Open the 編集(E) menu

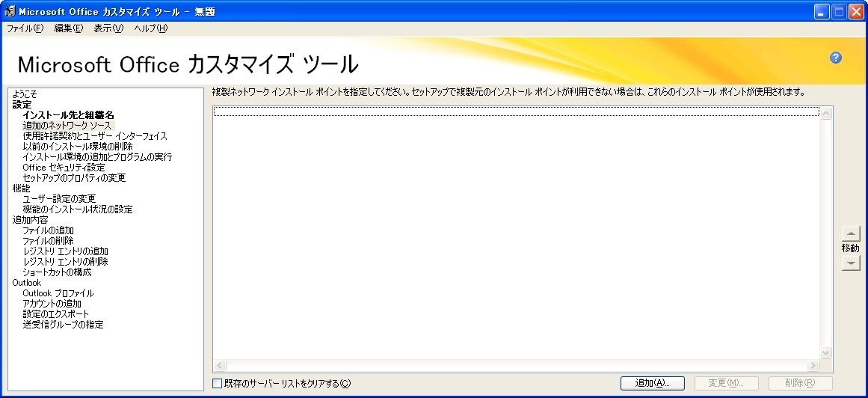click(68, 28)
